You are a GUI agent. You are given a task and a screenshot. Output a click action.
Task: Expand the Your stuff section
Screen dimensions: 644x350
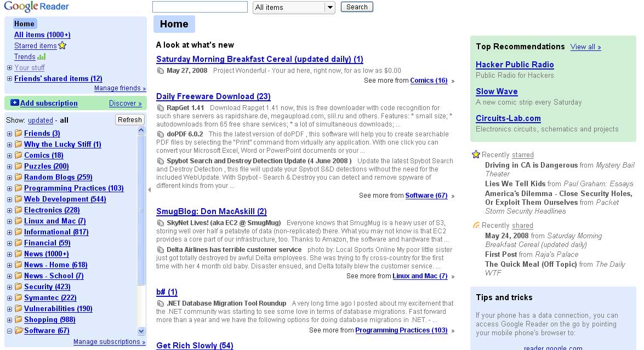click(x=9, y=68)
